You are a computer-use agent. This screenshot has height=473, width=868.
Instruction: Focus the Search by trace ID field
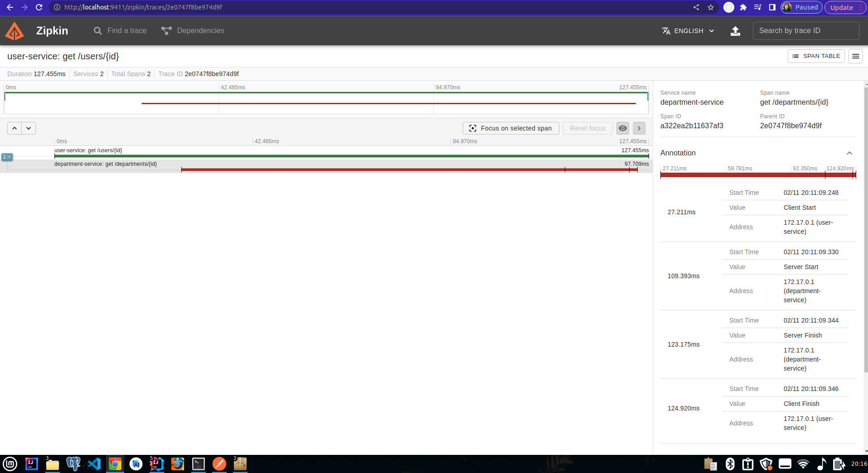click(x=806, y=31)
